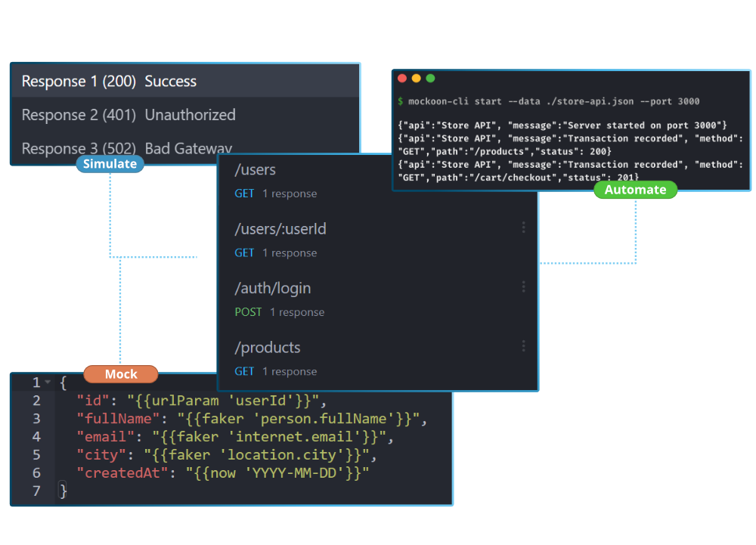
Task: Click the terminal $ prompt symbol
Action: tap(400, 101)
